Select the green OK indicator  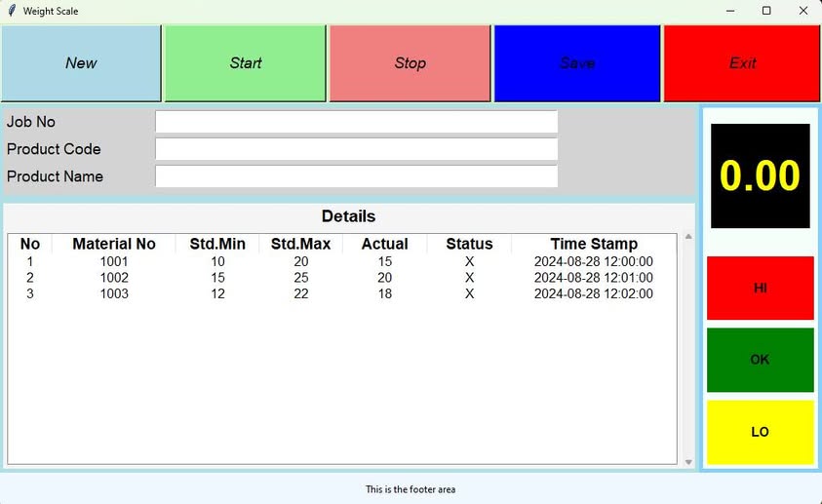coord(760,360)
